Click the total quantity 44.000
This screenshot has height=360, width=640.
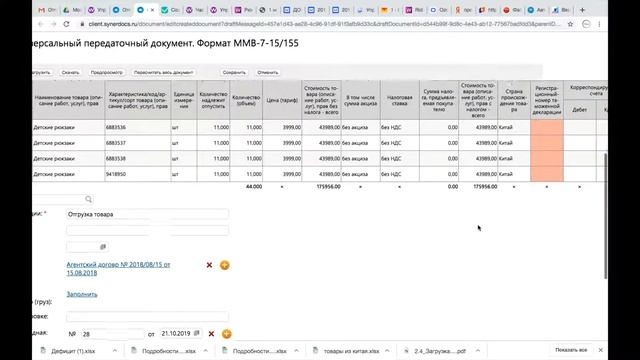[254, 187]
